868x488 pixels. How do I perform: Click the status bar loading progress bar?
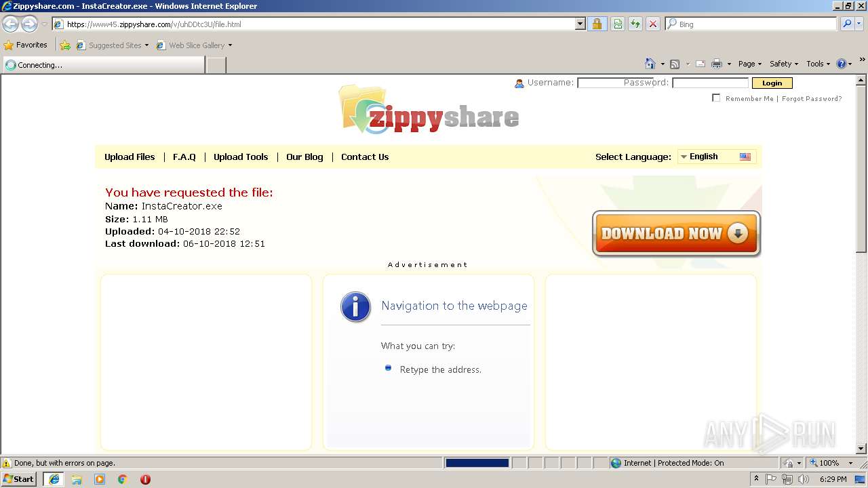pyautogui.click(x=477, y=463)
